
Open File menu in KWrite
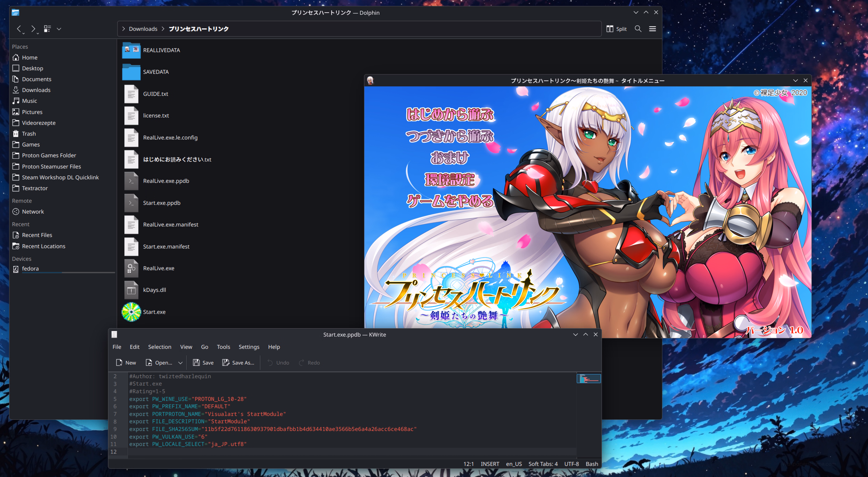(117, 347)
